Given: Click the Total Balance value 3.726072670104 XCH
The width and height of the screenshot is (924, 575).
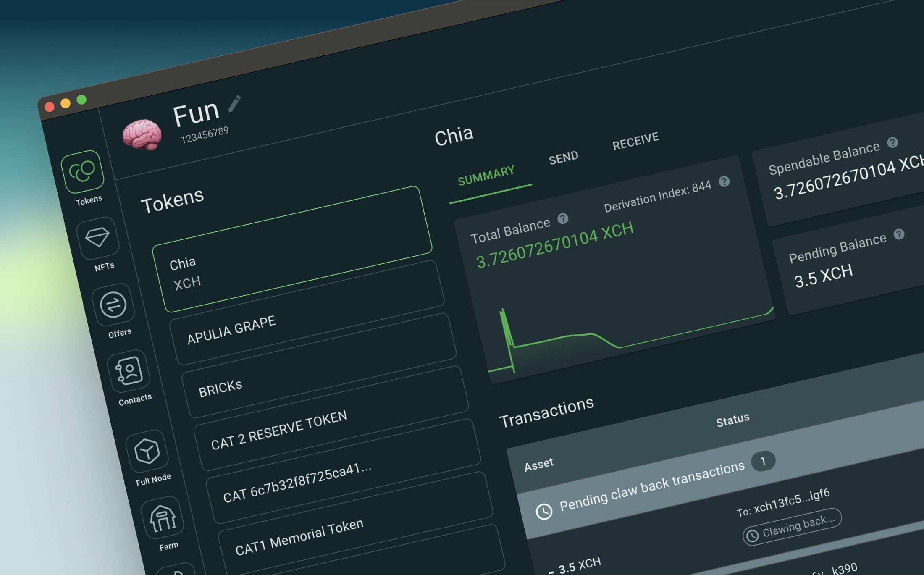Looking at the screenshot, I should [555, 245].
